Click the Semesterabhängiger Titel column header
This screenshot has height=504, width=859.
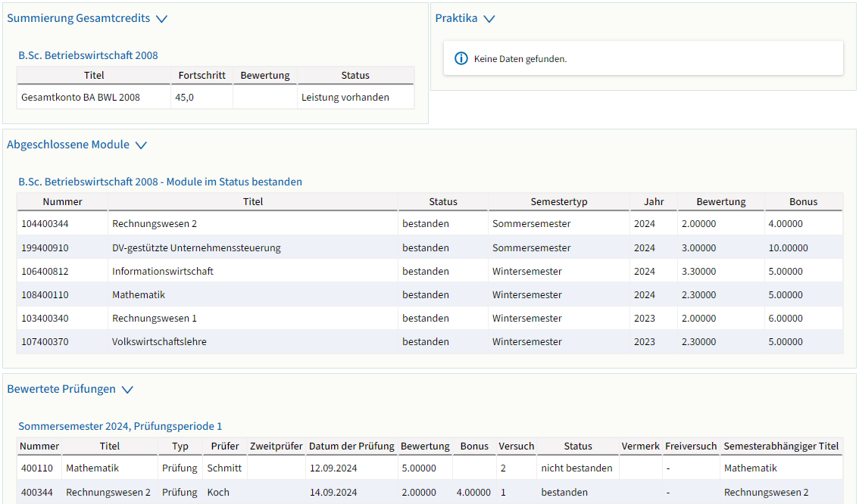click(781, 446)
